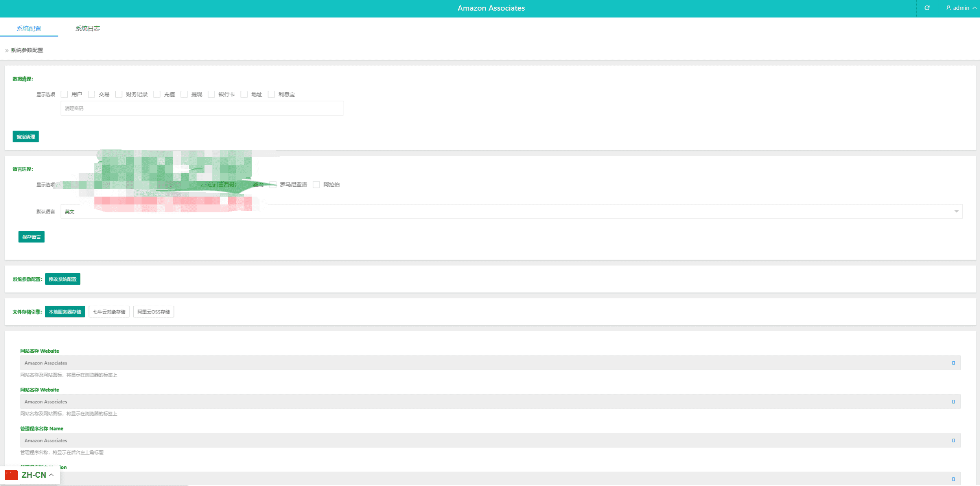Click copy icon in bottom Version field

pos(953,479)
